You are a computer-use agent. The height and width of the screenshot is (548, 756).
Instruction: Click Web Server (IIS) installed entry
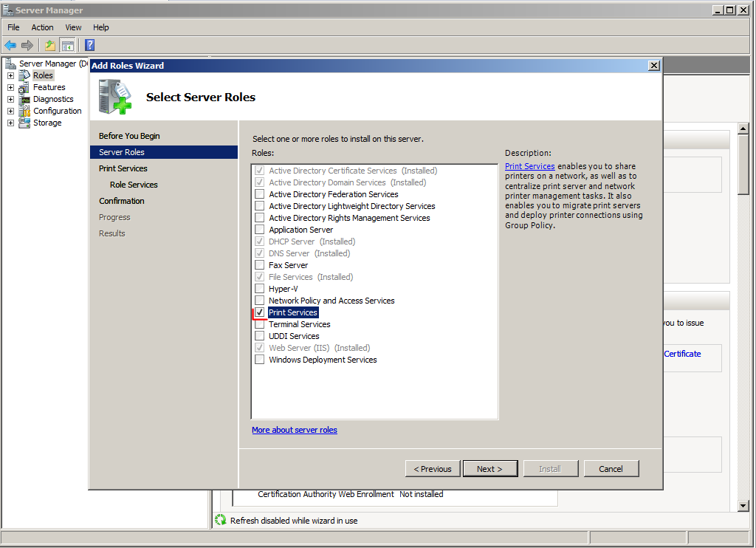click(319, 348)
